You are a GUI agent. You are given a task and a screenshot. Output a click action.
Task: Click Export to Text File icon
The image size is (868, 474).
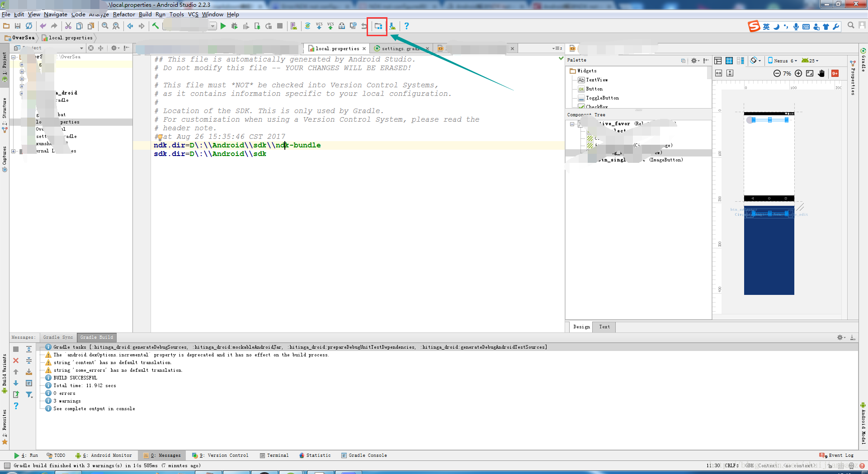tap(16, 394)
